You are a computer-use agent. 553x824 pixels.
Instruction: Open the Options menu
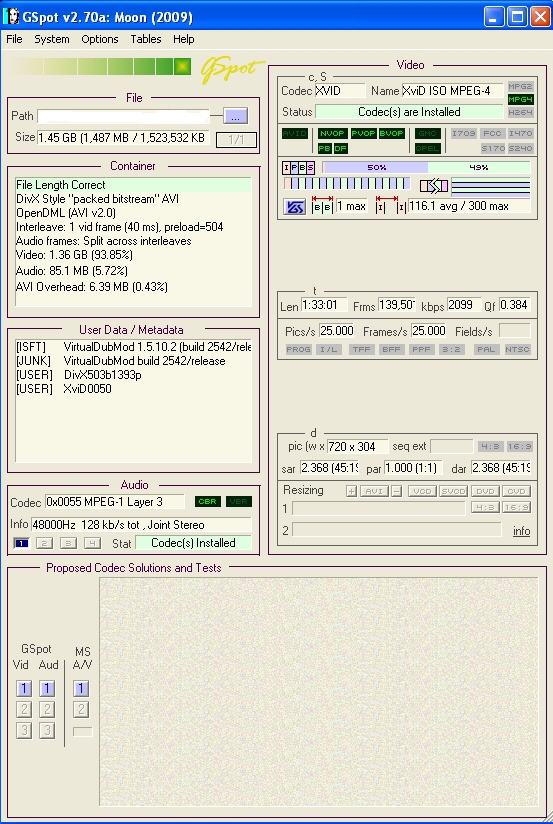coord(99,39)
